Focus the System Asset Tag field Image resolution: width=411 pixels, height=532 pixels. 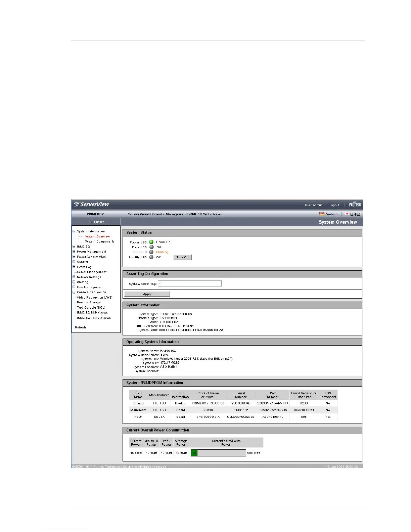click(190, 284)
